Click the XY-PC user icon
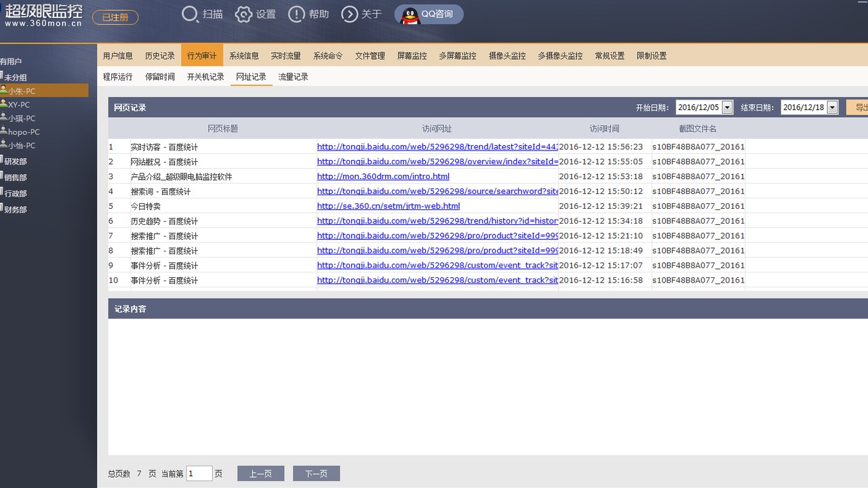Image resolution: width=868 pixels, height=488 pixels. point(3,104)
